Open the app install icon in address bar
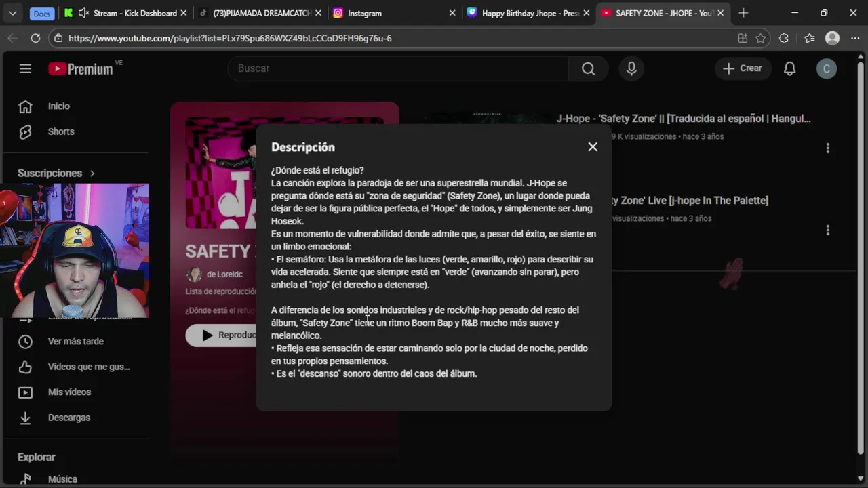This screenshot has height=488, width=868. [x=743, y=39]
